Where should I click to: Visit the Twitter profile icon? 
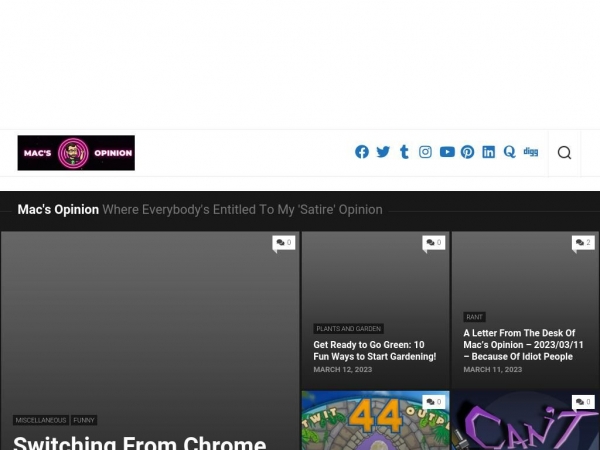[383, 152]
